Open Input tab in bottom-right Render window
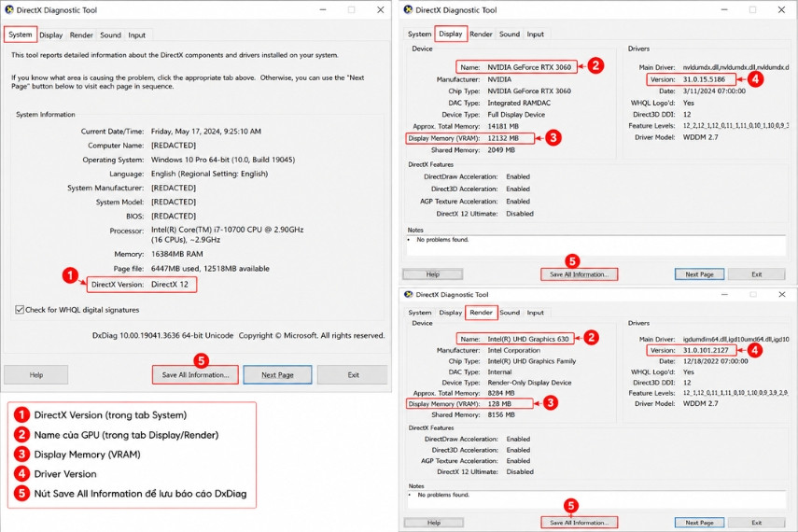 click(x=535, y=313)
